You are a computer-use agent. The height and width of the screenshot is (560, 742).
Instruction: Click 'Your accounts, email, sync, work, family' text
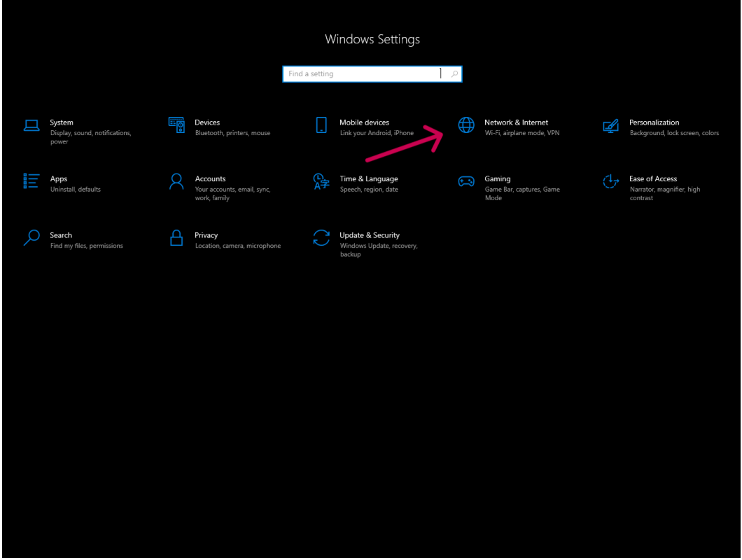tap(233, 194)
